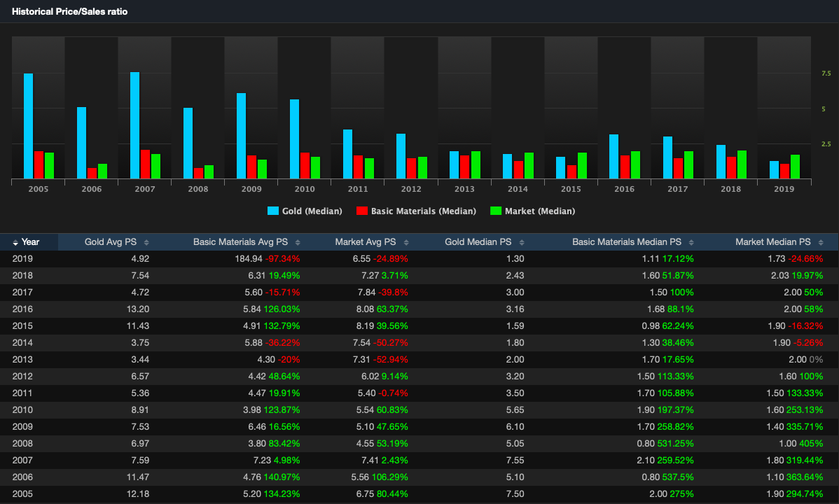
Task: Click sort arrows next to Gold Median PS
Action: [x=522, y=242]
